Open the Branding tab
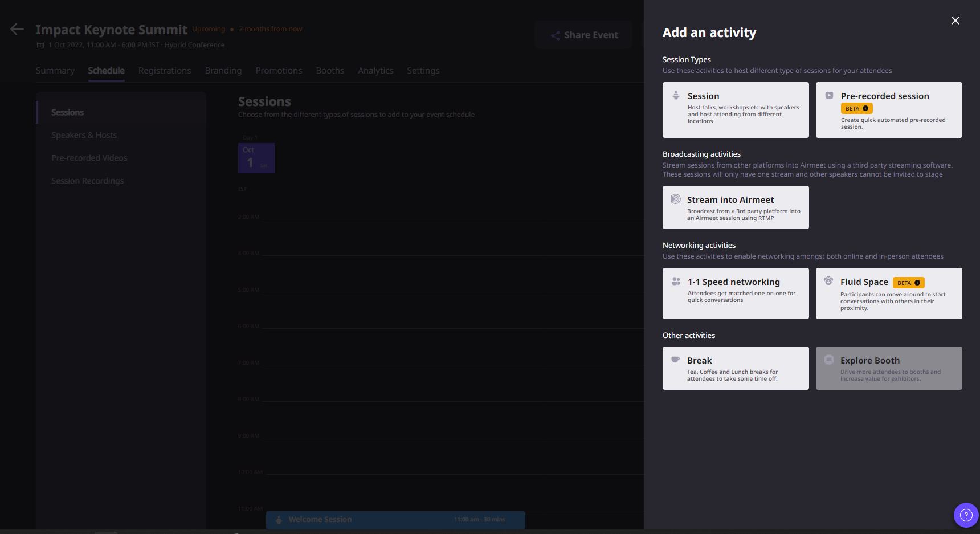 point(223,71)
